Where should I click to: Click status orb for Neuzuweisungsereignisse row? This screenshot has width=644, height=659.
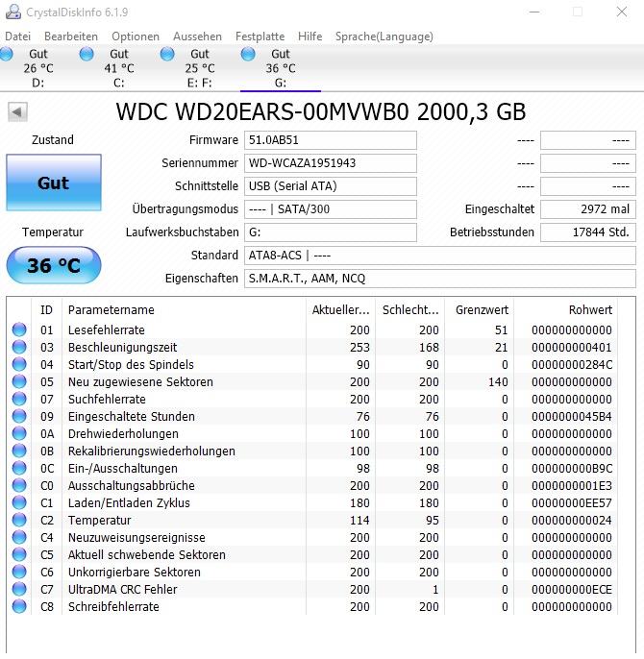pyautogui.click(x=19, y=537)
